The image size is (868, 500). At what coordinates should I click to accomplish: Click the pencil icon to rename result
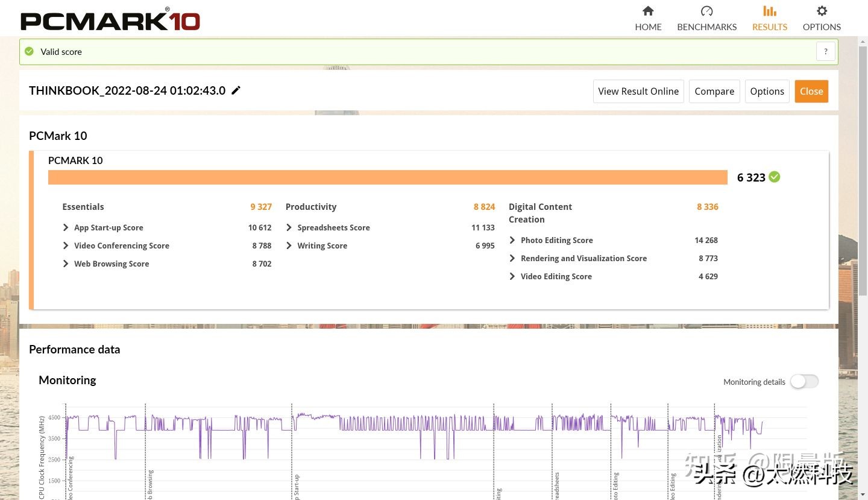[x=236, y=90]
